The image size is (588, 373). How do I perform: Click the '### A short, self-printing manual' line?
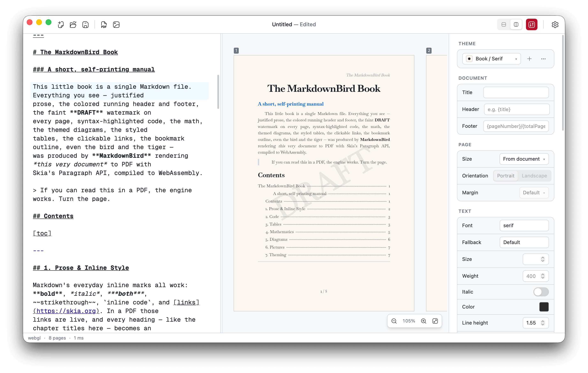(x=94, y=70)
